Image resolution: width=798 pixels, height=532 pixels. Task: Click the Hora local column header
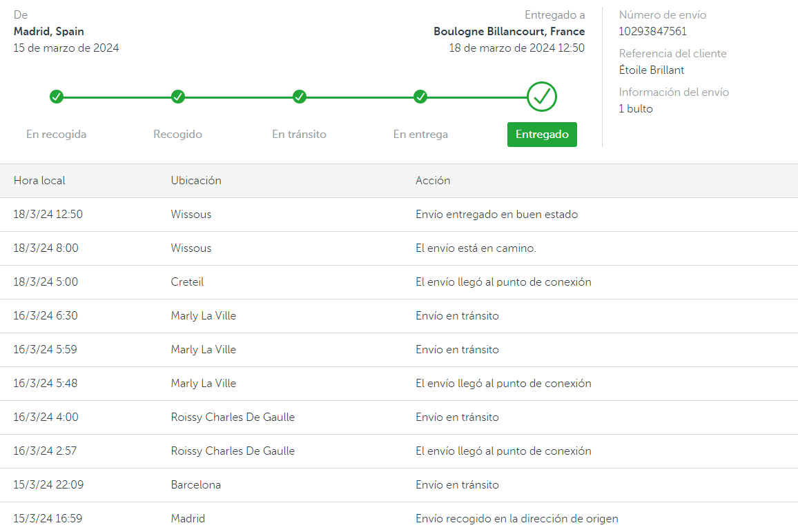click(x=39, y=181)
